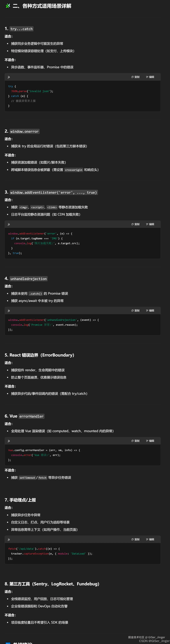Click the line if (e.target.tagName === 'IMG')
The width and height of the screenshot is (170, 644).
click(37, 238)
